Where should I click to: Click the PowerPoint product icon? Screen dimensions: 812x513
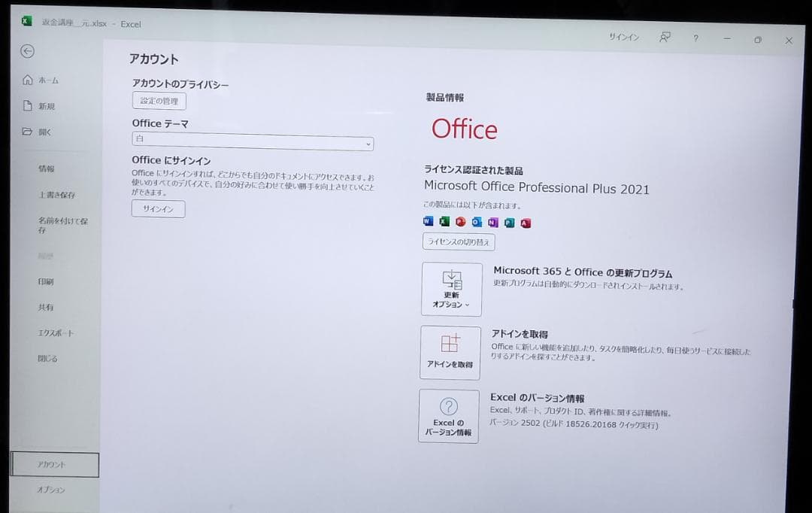point(461,221)
